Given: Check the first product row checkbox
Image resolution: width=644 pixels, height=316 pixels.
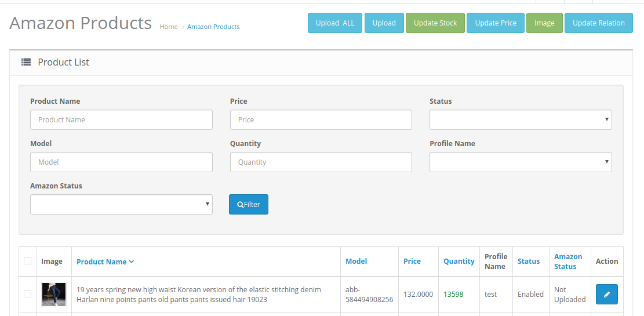Looking at the screenshot, I should click(x=27, y=294).
